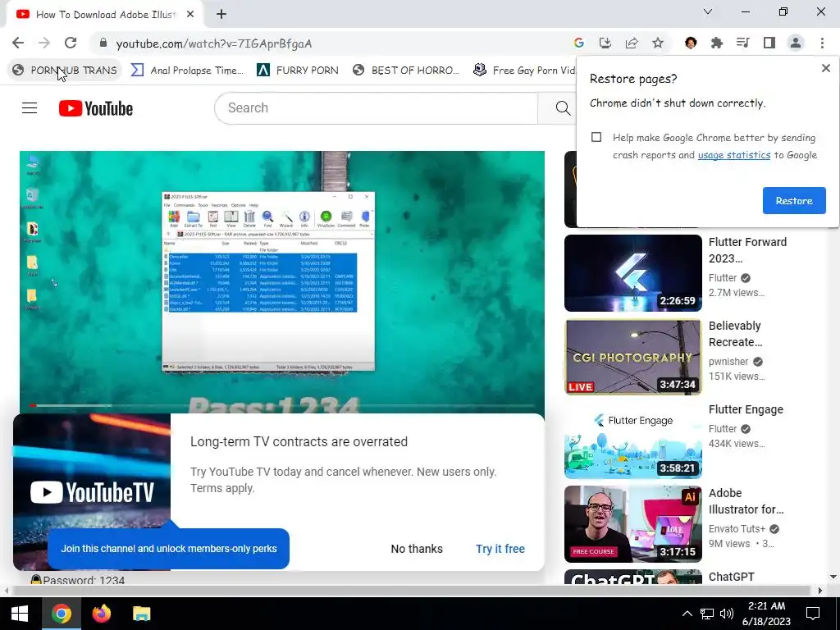Viewport: 840px width, 630px height.
Task: Open the Windows notification center icon
Action: coord(813,614)
